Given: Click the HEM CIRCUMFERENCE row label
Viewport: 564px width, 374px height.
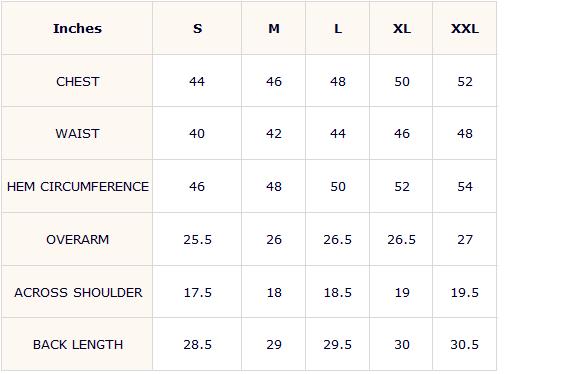Looking at the screenshot, I should tap(78, 187).
